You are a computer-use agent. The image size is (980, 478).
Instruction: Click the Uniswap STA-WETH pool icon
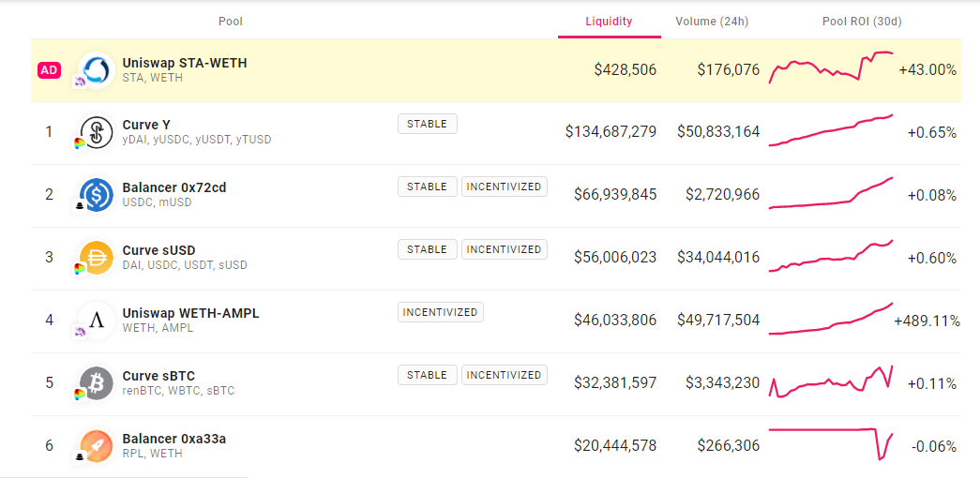coord(97,69)
